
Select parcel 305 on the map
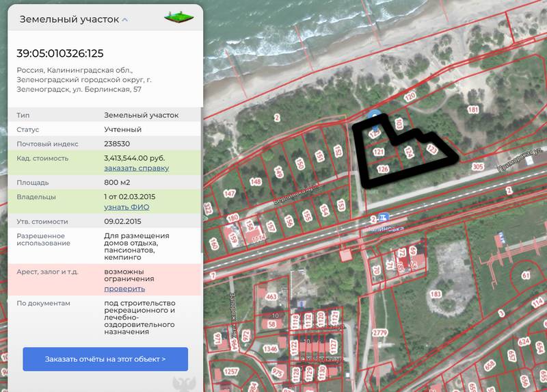[477, 166]
